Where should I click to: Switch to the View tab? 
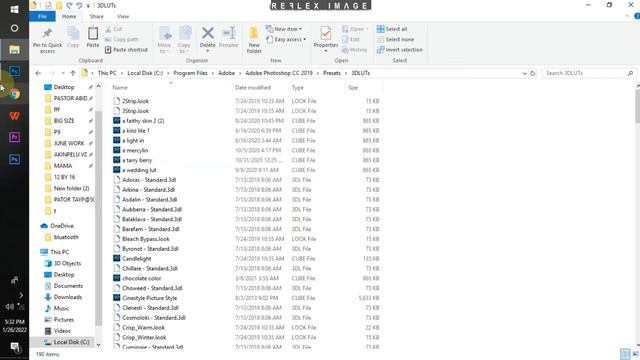click(123, 16)
